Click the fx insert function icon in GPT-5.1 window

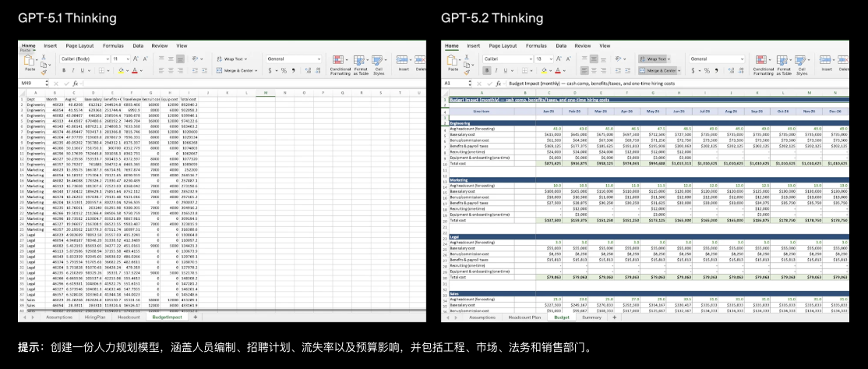pos(76,83)
